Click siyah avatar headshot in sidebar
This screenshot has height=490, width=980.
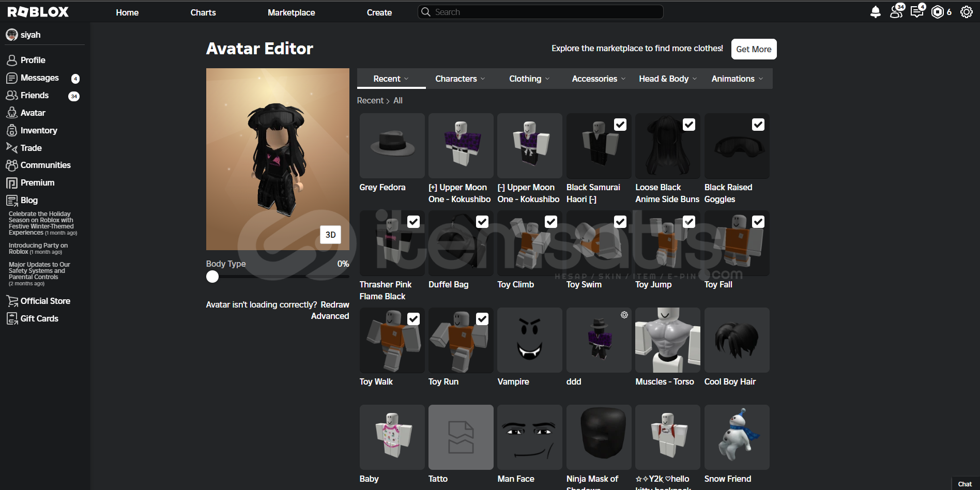(x=11, y=35)
